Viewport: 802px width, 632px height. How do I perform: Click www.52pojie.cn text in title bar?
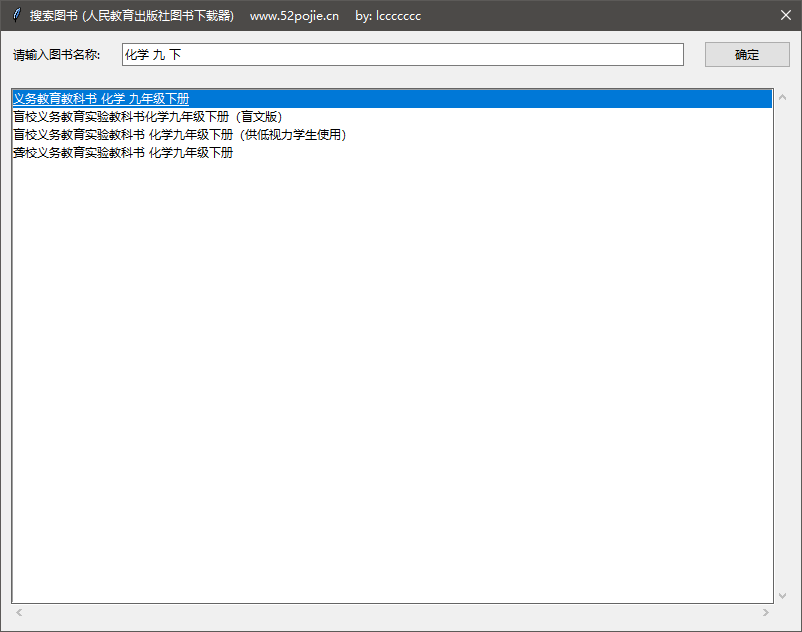click(294, 15)
